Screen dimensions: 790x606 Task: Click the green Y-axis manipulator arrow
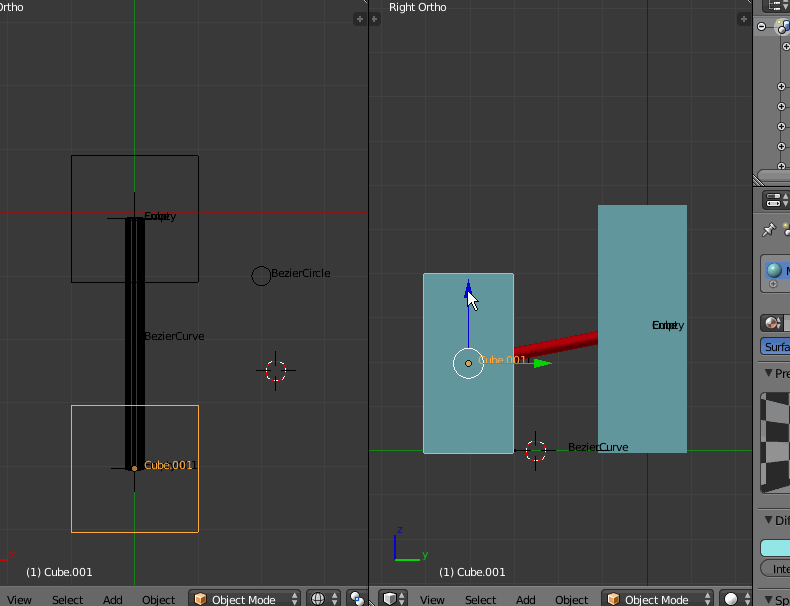coord(543,363)
